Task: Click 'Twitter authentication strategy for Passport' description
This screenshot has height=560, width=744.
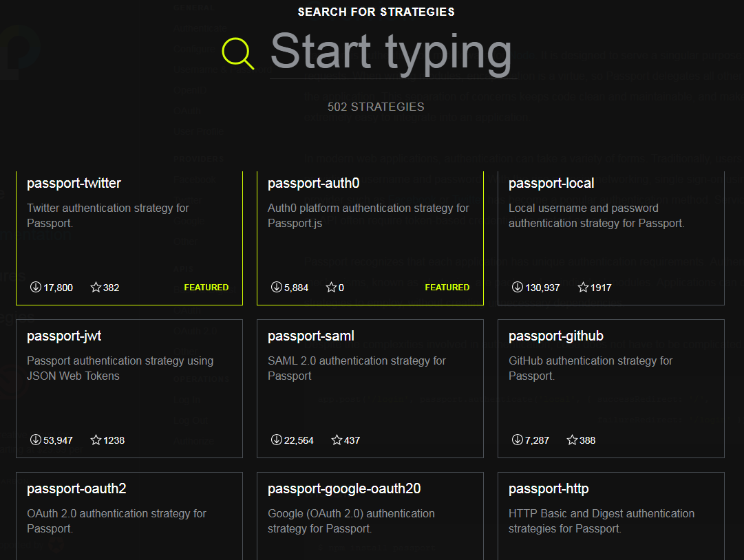Action: [107, 215]
